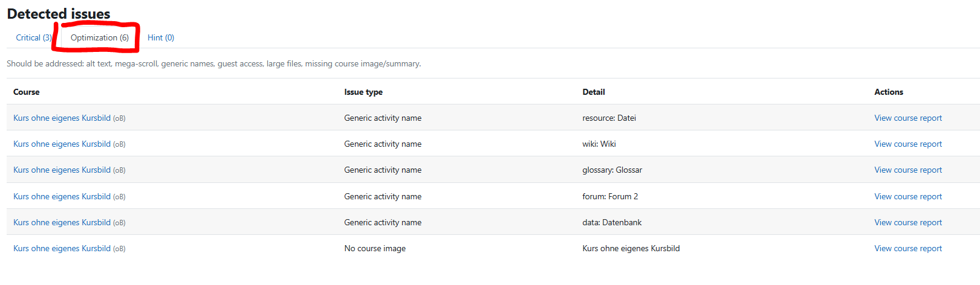Select the 'forum: Forum 2' detail cell
The width and height of the screenshot is (980, 285).
click(610, 196)
